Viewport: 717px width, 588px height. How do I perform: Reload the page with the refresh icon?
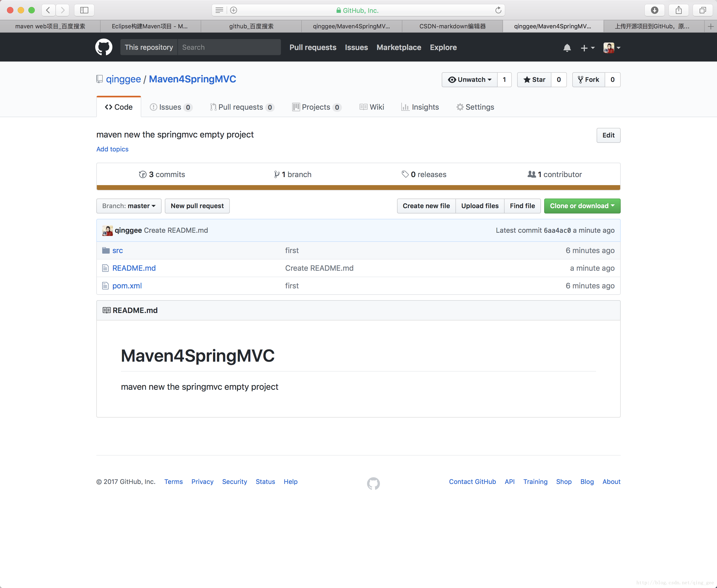coord(498,10)
